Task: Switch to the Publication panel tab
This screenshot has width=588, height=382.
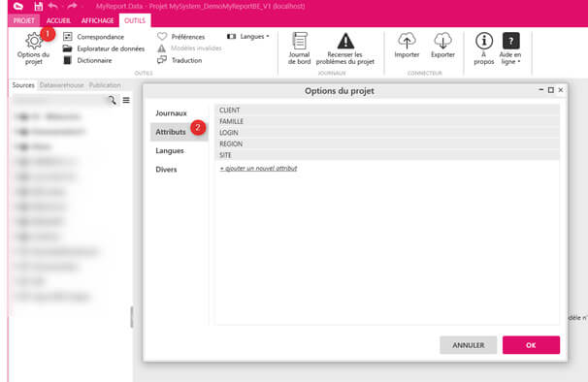Action: pos(105,85)
